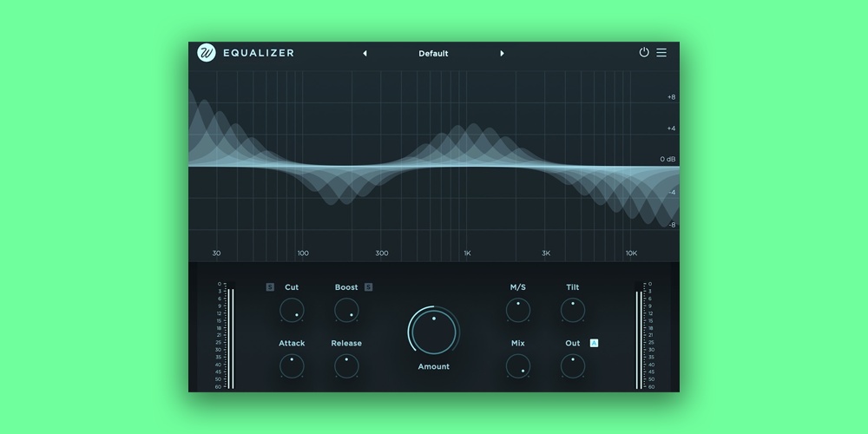Click the Boost knob
Screen dimensions: 868x434
coord(346,310)
